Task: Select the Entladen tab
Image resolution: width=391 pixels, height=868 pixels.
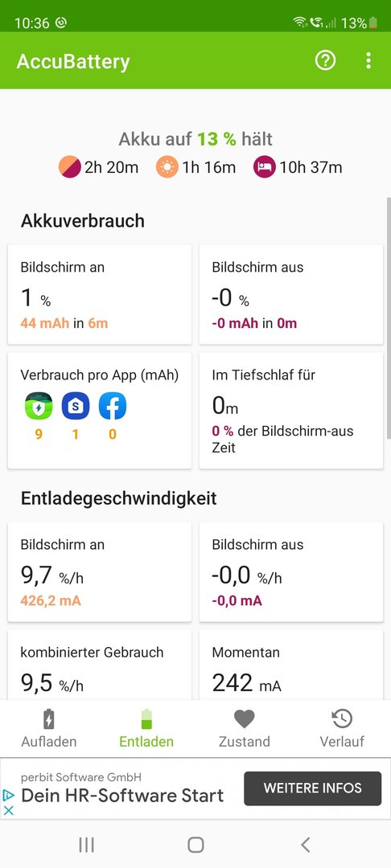Action: (146, 728)
